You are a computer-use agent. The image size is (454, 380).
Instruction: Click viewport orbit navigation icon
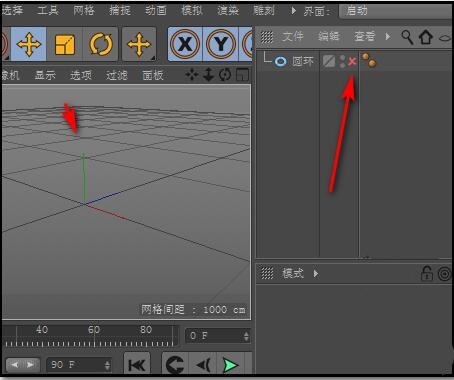[x=225, y=75]
